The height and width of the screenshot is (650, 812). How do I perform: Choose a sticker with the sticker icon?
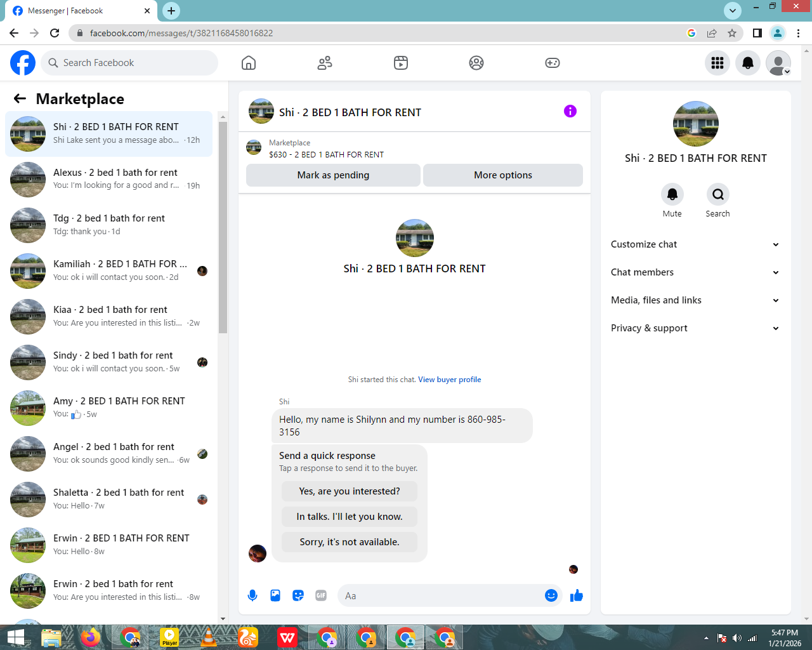tap(298, 595)
